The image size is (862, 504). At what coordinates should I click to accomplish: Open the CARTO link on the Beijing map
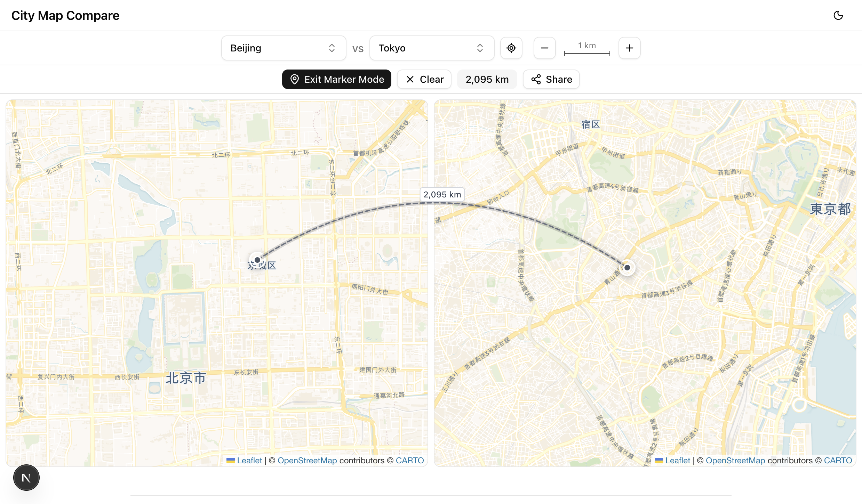click(x=409, y=461)
